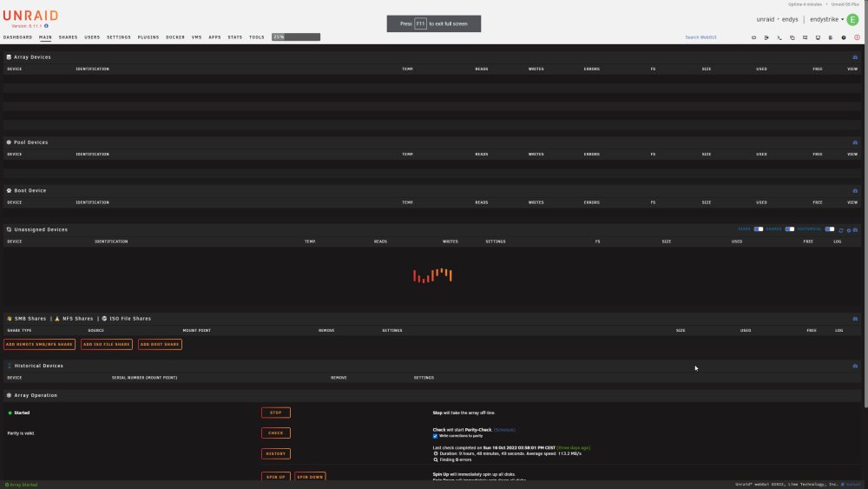Click the red alert notification icon
The height and width of the screenshot is (489, 868).
click(x=857, y=37)
